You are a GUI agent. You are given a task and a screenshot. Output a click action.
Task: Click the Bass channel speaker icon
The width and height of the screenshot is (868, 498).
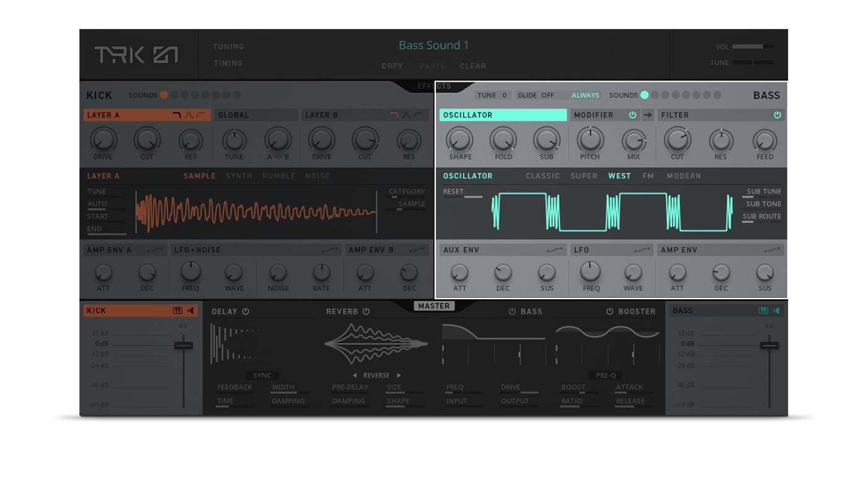coord(777,311)
